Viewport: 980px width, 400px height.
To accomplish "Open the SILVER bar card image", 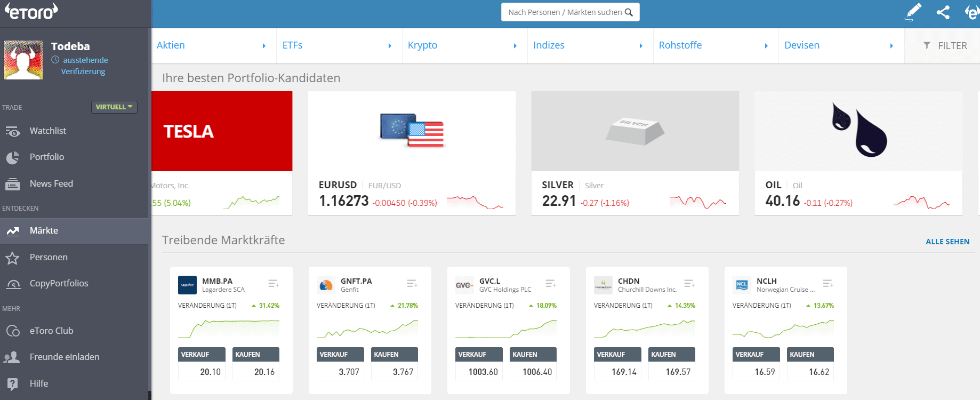I will (635, 131).
